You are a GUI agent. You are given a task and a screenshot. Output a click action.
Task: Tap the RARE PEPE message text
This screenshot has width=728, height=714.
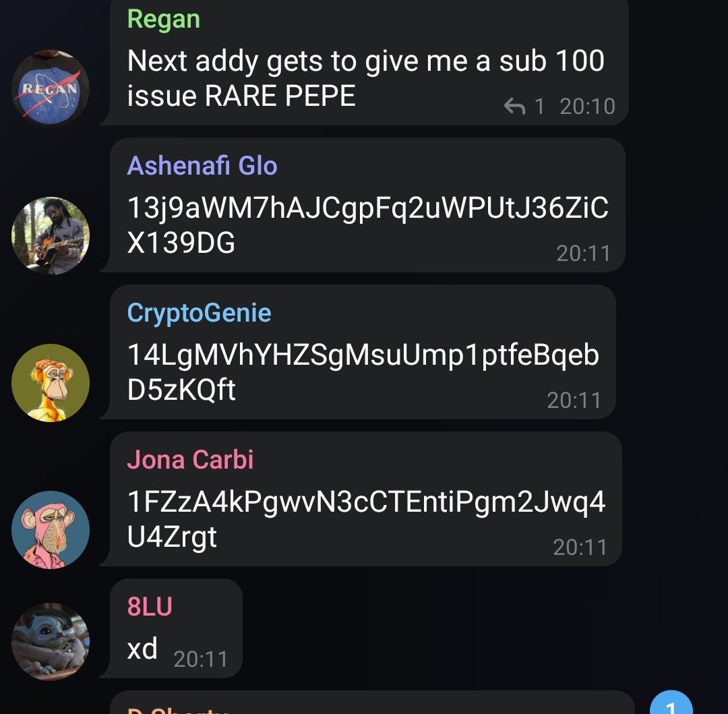pos(366,78)
